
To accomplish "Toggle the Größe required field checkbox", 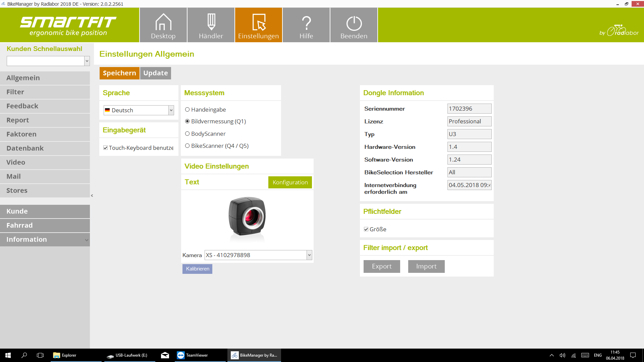I will coord(366,229).
